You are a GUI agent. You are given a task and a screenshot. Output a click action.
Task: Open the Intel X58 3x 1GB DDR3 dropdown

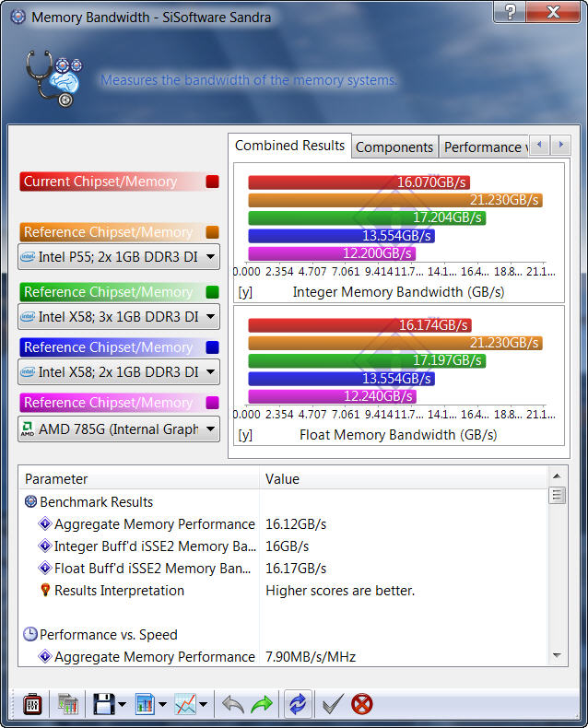point(119,317)
